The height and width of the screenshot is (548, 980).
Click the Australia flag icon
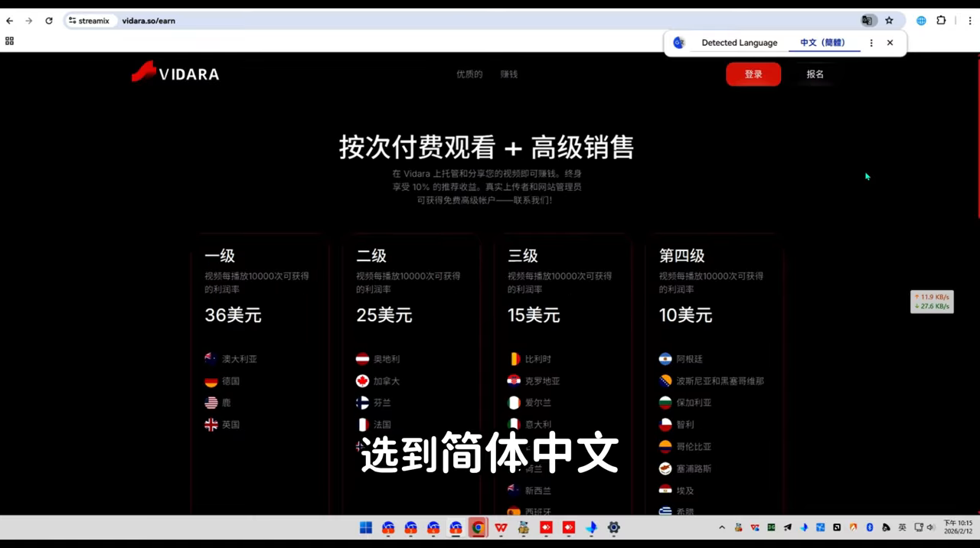(x=211, y=358)
